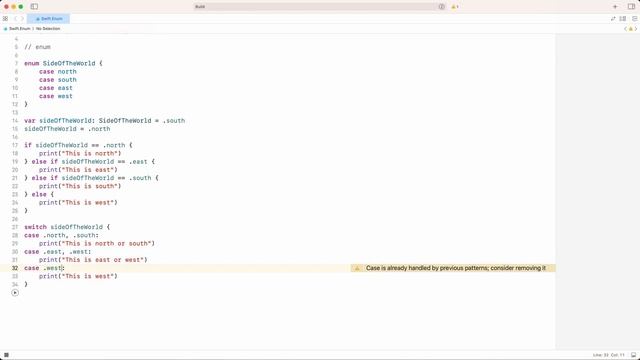640x360 pixels.
Task: Run playground with play button below code
Action: (x=15, y=293)
